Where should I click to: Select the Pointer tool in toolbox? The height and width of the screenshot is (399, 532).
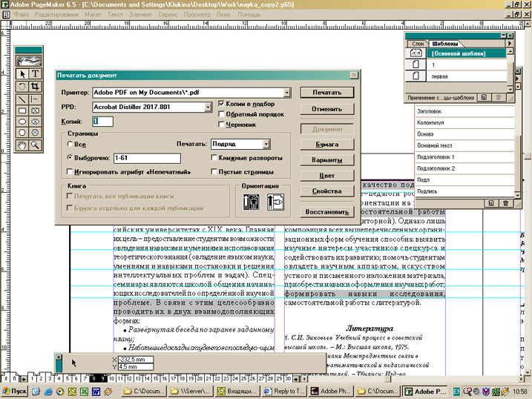pyautogui.click(x=22, y=74)
